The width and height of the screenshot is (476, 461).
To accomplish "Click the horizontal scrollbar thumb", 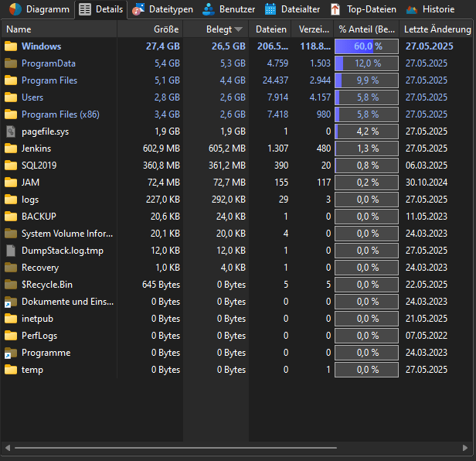I will pyautogui.click(x=175, y=448).
